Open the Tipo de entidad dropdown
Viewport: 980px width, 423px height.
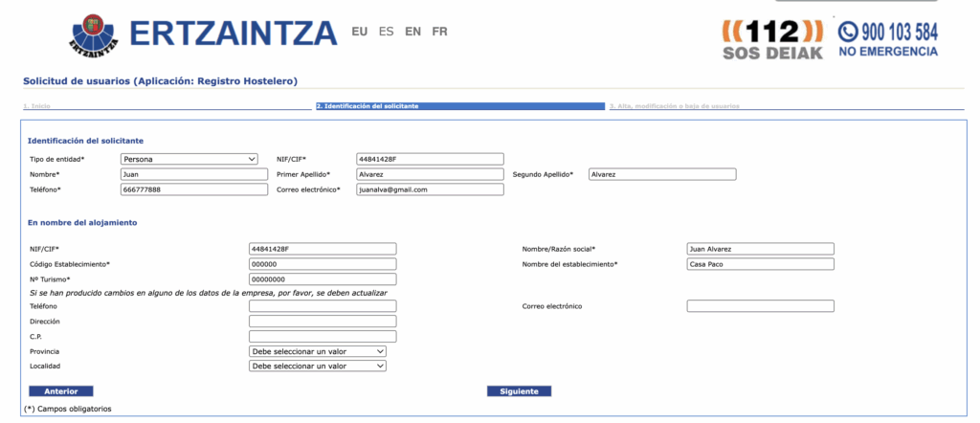point(189,159)
